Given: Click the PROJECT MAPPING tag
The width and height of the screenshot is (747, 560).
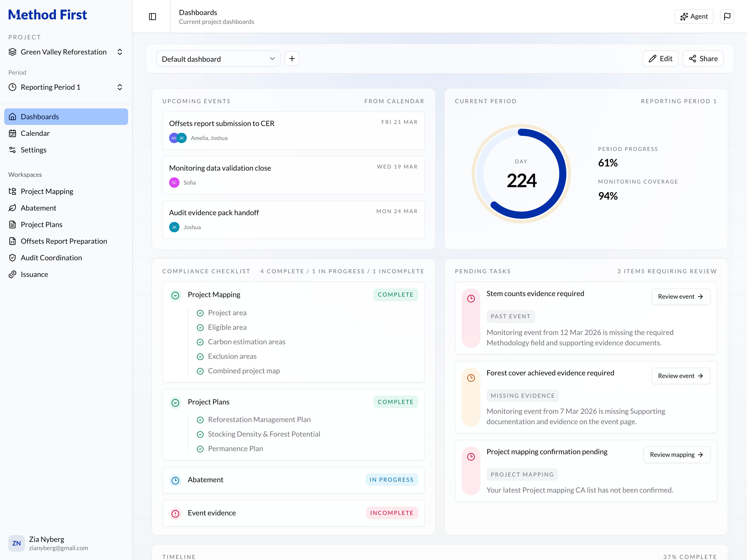Looking at the screenshot, I should (x=522, y=475).
